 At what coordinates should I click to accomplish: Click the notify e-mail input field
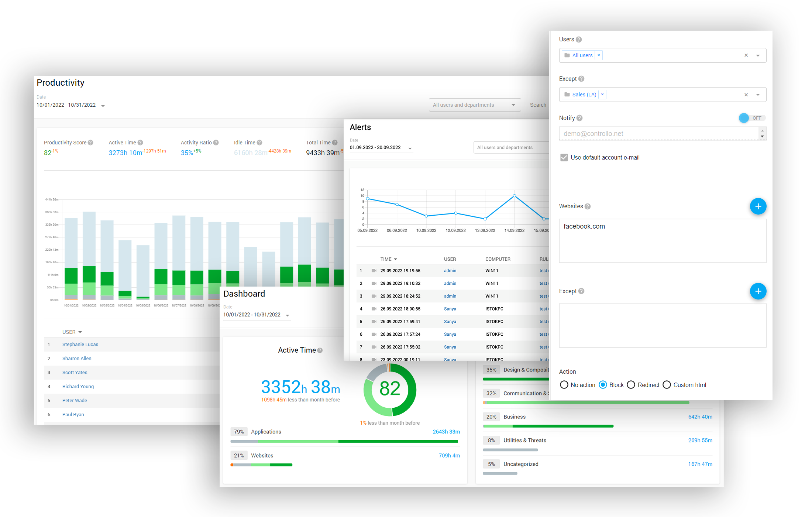coord(659,134)
